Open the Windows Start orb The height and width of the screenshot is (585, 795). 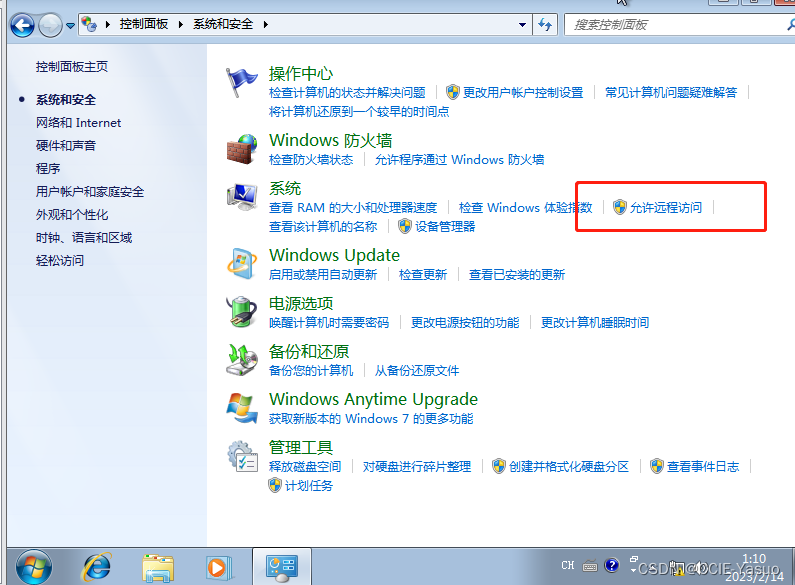click(x=33, y=567)
